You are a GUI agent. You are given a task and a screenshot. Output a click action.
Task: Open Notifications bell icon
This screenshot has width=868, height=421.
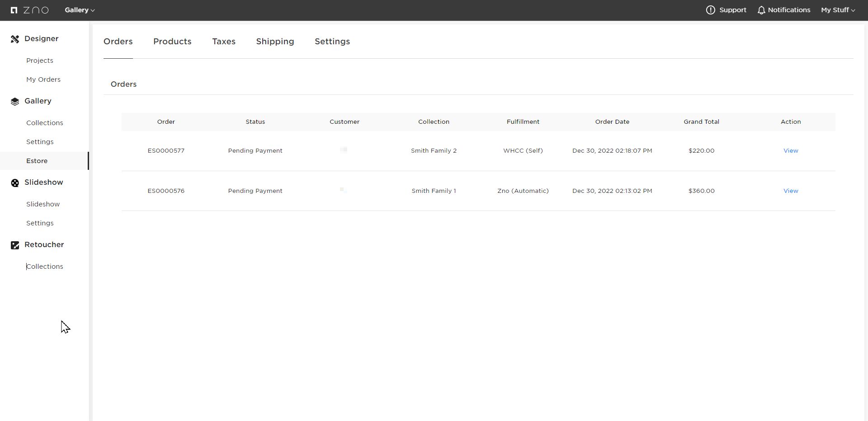point(761,10)
